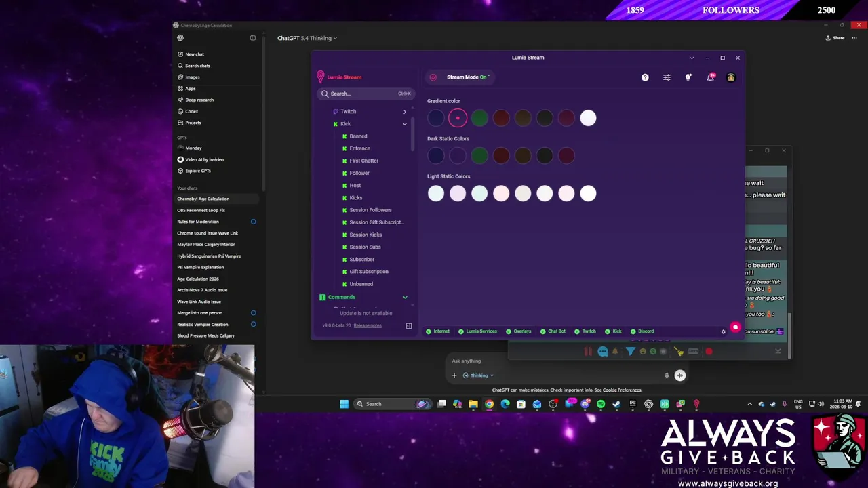Click the lightbulb suggestions icon in Lumia

tap(688, 77)
